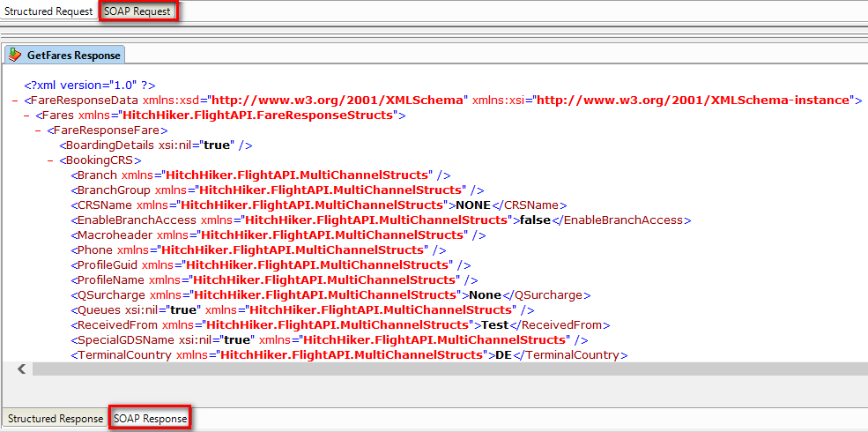Switch to the SOAP Request tab
Screen dimensions: 868x432
coord(137,11)
